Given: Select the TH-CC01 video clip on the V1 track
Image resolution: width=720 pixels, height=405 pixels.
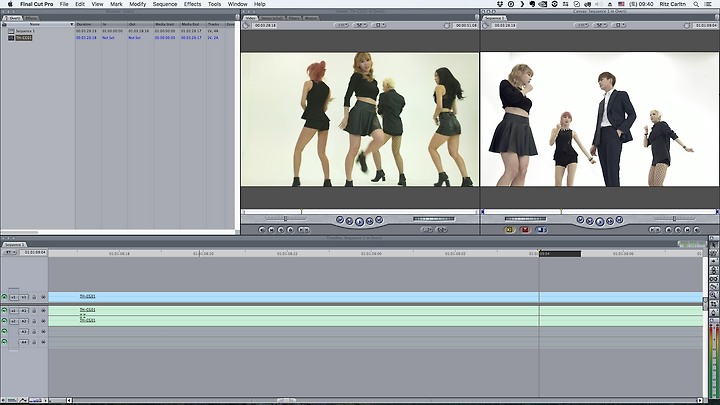Looking at the screenshot, I should [376, 297].
